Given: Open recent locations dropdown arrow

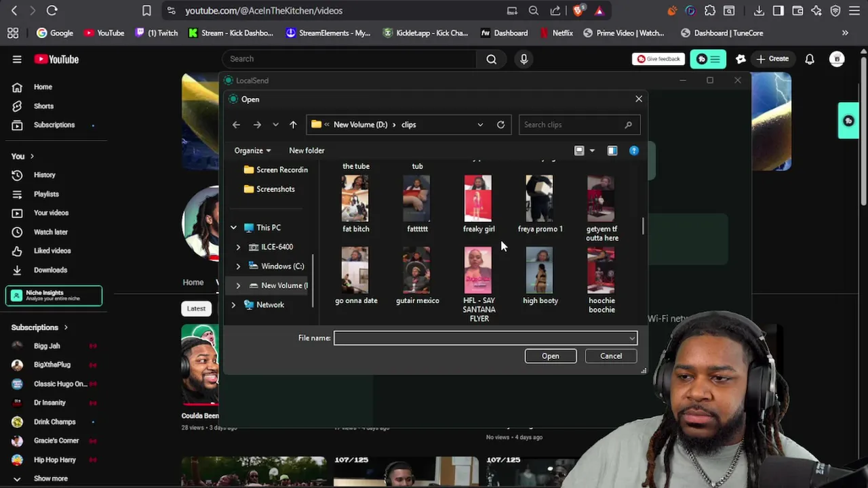Looking at the screenshot, I should coord(275,125).
